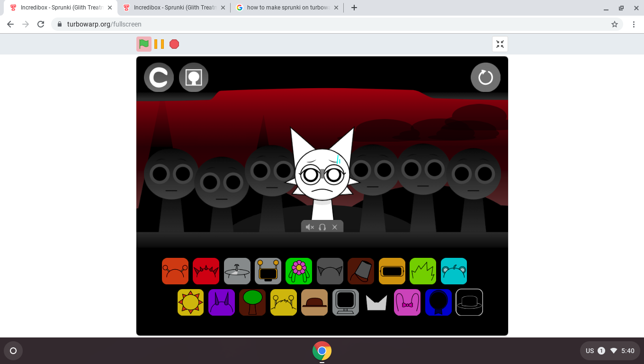
Task: Close the first Incredibox Sprunki tab
Action: (110, 8)
